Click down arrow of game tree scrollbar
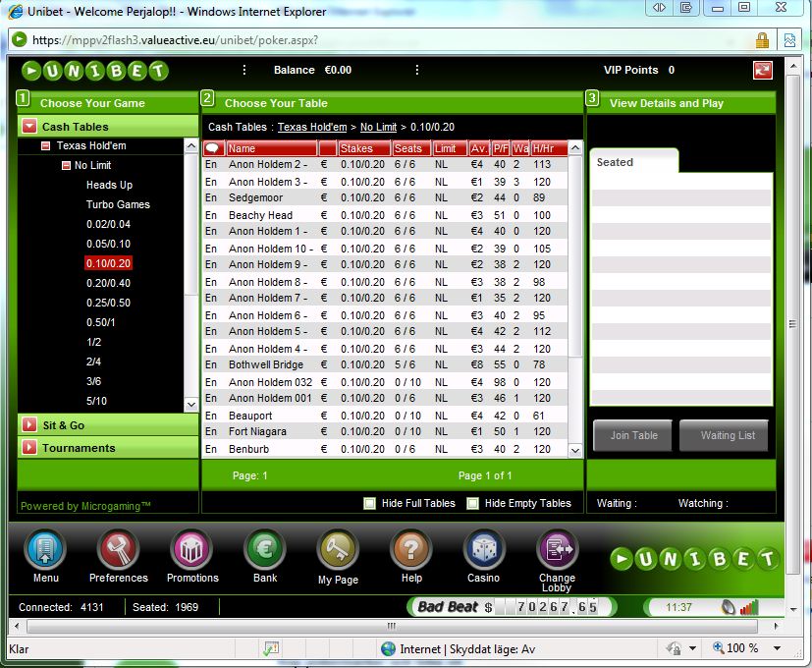The image size is (812, 668). [191, 404]
